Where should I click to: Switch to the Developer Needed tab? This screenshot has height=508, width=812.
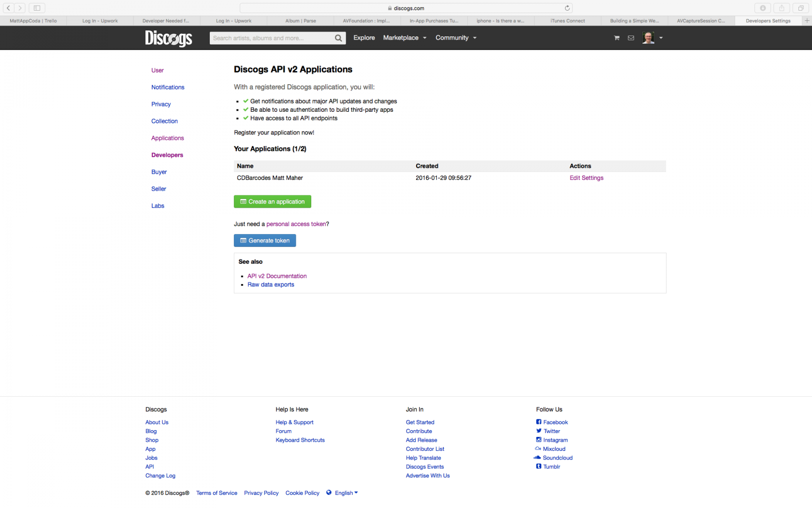(166, 21)
